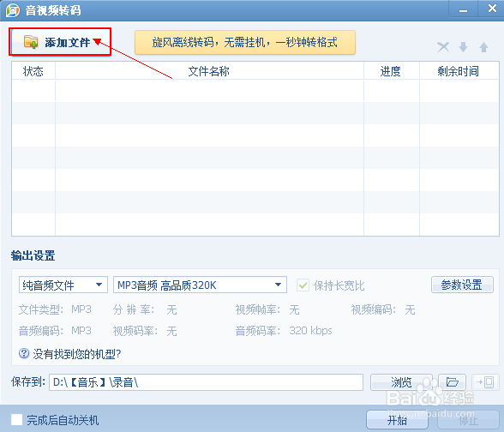Click the 开始 start button
504x432 pixels.
[x=397, y=419]
